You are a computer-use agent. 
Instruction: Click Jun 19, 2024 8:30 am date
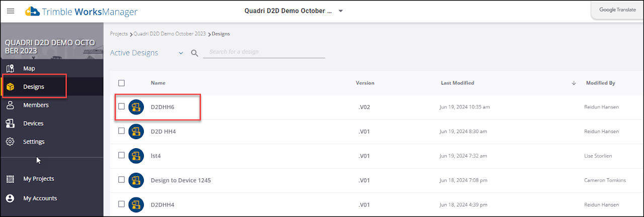coord(463,132)
